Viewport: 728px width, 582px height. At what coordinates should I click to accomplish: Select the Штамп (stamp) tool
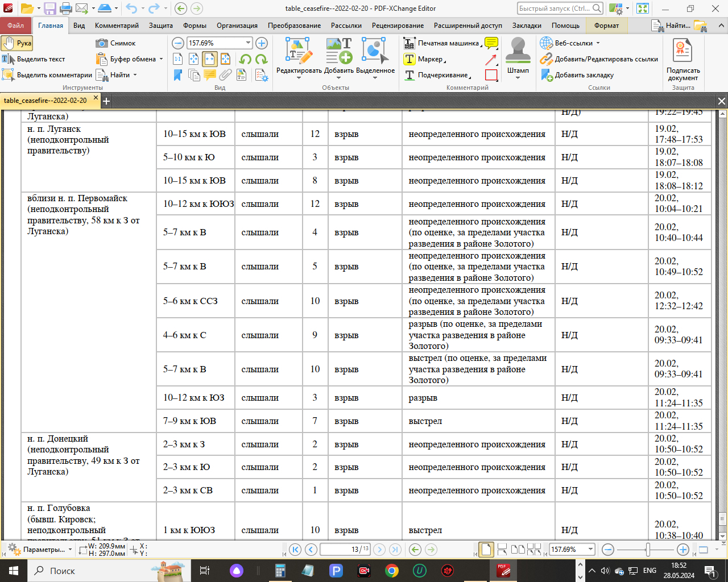518,57
